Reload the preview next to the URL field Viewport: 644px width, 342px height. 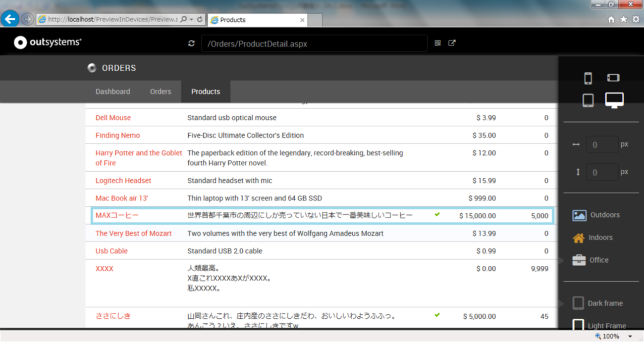click(x=191, y=44)
